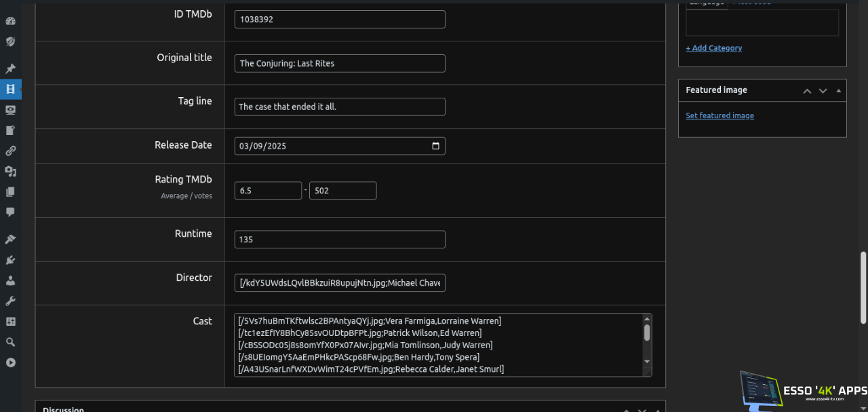
Task: Open the Plugins plug icon
Action: click(x=10, y=260)
